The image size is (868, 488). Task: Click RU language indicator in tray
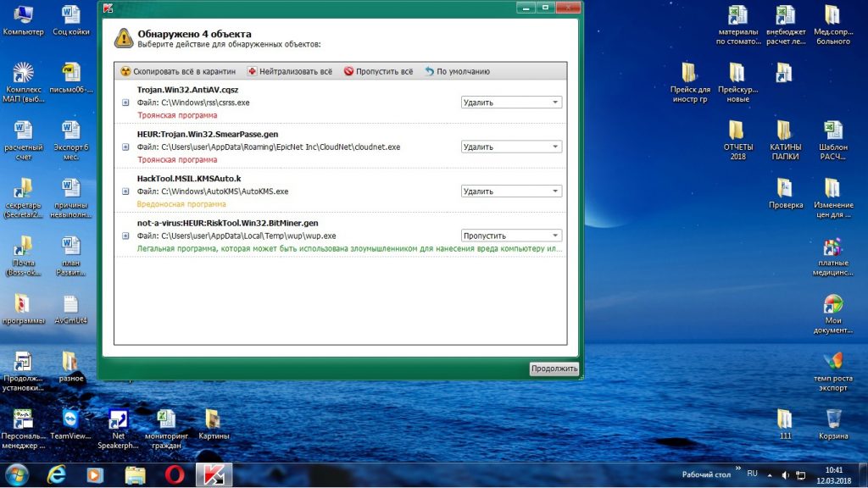click(x=752, y=474)
